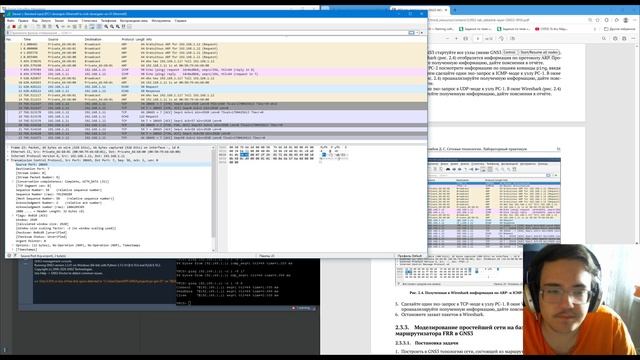Click the Find packet magnifier icon
640x360 pixels.
(58, 26)
